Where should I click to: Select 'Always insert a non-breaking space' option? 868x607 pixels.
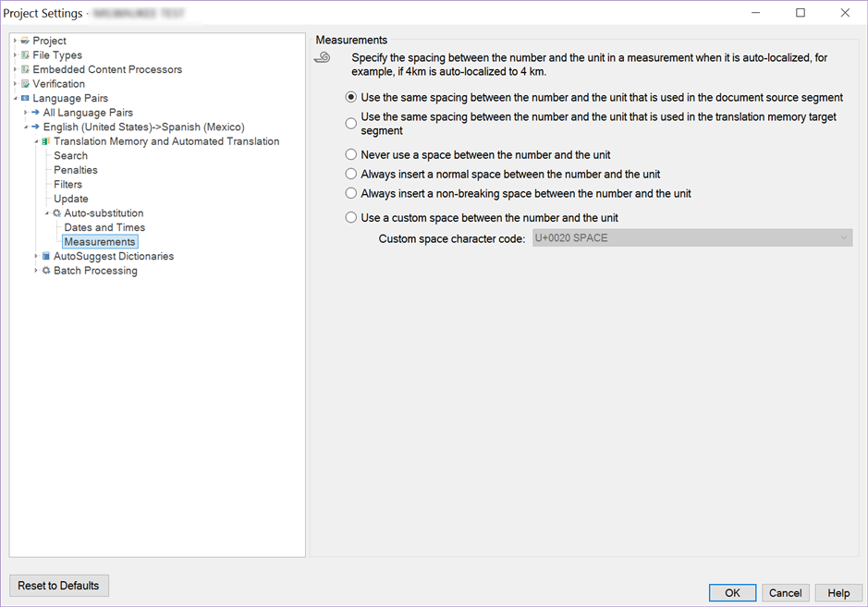pyautogui.click(x=351, y=193)
